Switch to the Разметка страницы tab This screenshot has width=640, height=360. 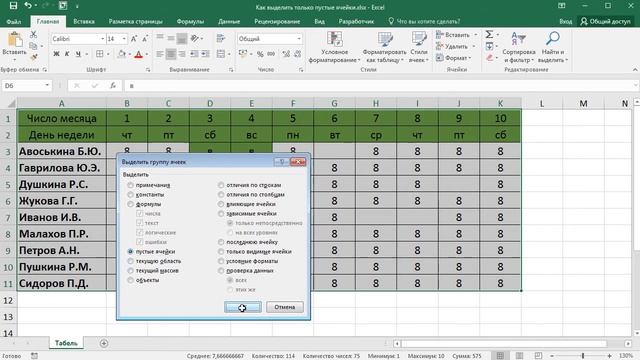pyautogui.click(x=136, y=21)
